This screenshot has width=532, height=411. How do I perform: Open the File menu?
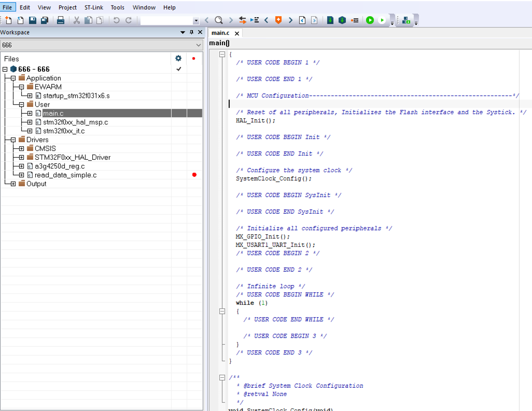click(x=7, y=7)
